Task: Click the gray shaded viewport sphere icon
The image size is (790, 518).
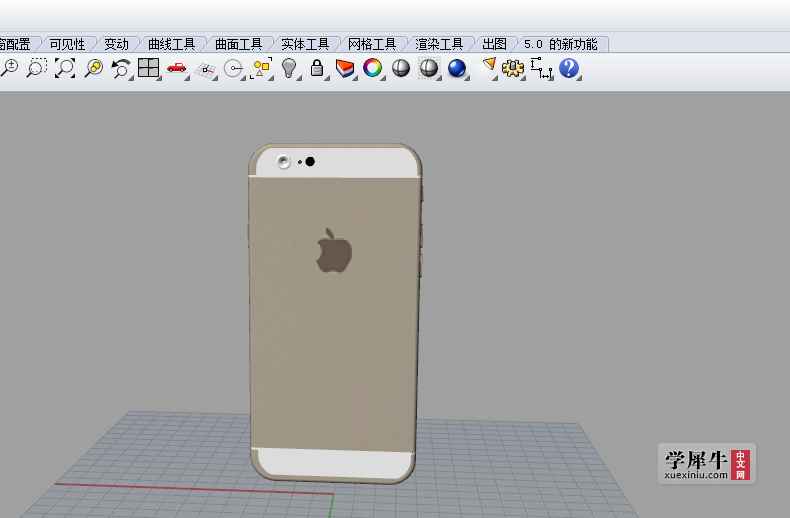Action: (x=401, y=68)
